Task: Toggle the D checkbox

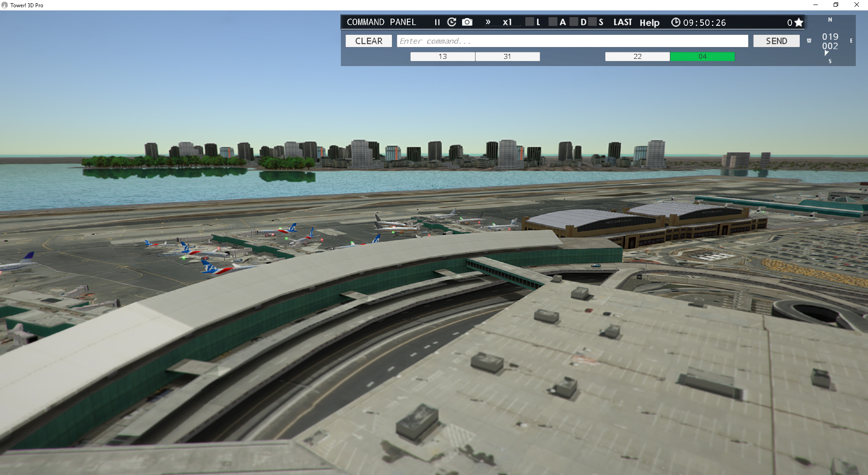Action: [574, 22]
